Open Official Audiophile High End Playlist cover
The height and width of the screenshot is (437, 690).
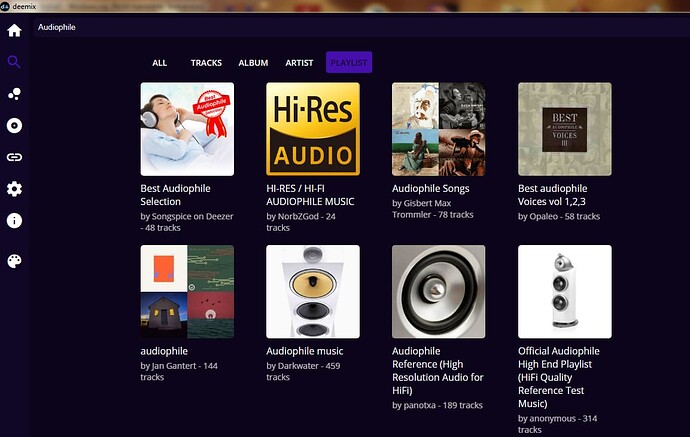pyautogui.click(x=565, y=292)
